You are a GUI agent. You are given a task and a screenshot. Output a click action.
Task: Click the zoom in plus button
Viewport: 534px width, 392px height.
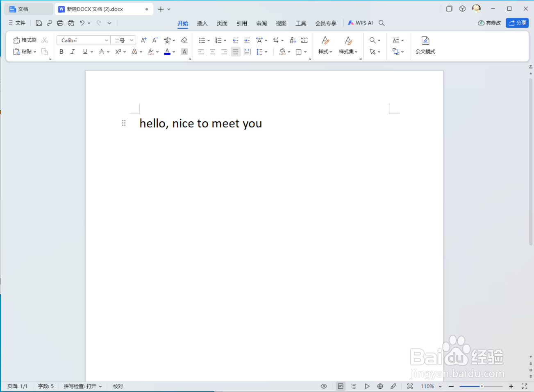coord(511,386)
